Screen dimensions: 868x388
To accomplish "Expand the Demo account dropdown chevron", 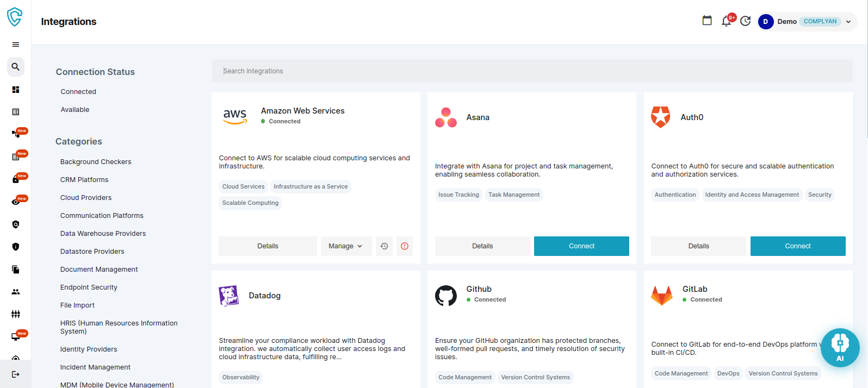I will tap(848, 22).
